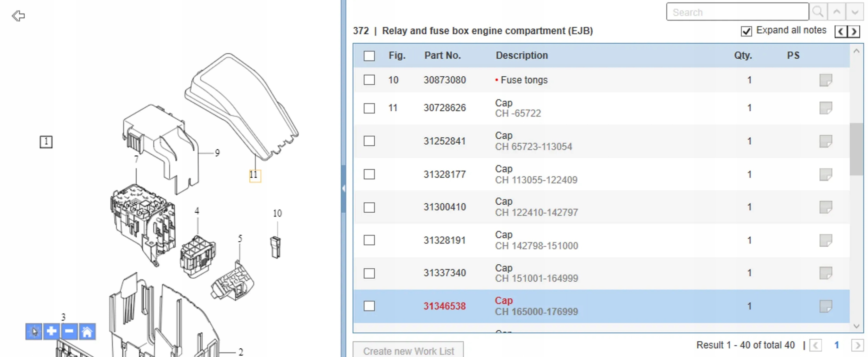Viewport: 868px width, 357px height.
Task: Open note icon for Fuse tongs row
Action: point(825,80)
